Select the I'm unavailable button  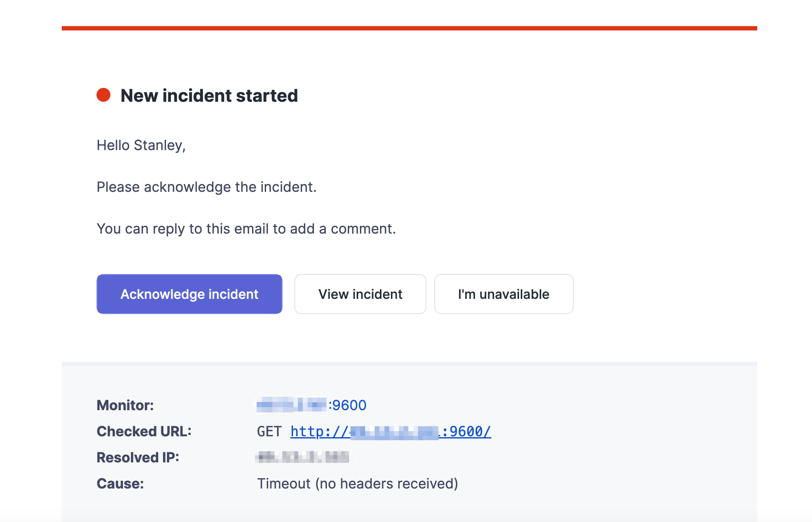[x=503, y=294]
